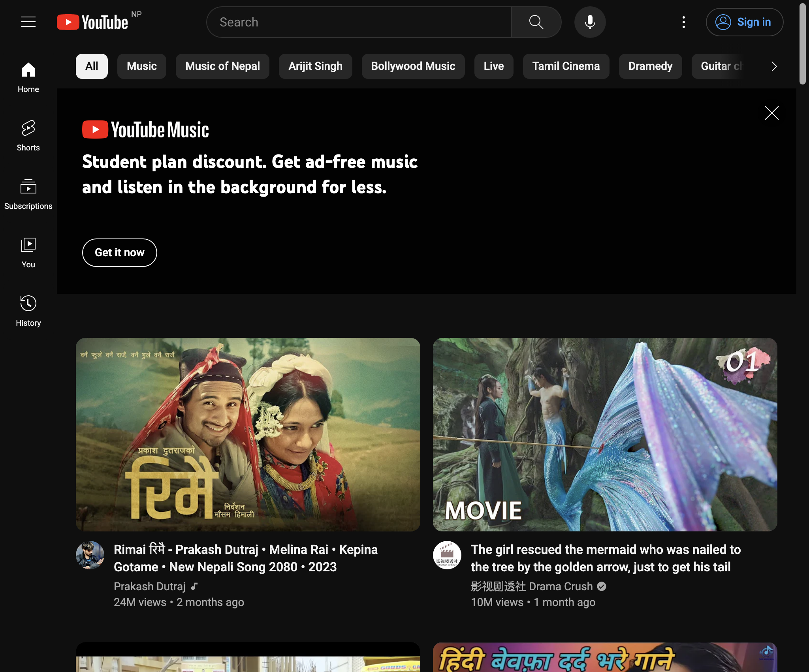Select the Music filter chip
Screen dimensions: 809x672
point(142,66)
